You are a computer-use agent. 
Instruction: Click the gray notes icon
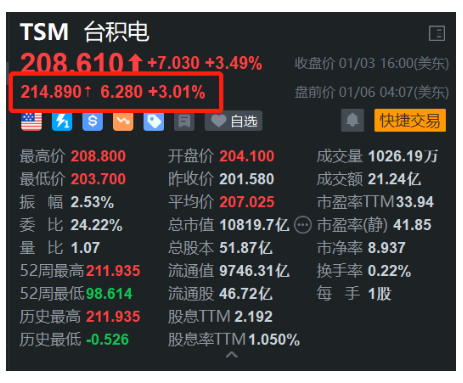coord(184,121)
